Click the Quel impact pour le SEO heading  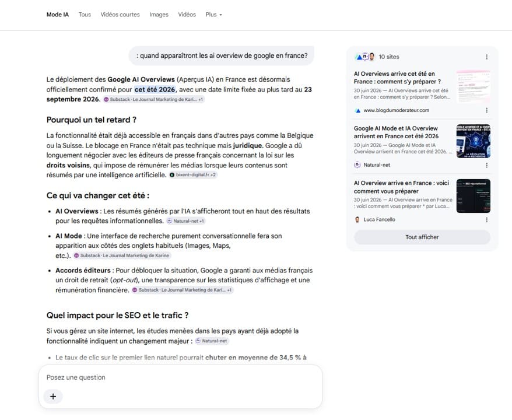click(x=118, y=316)
